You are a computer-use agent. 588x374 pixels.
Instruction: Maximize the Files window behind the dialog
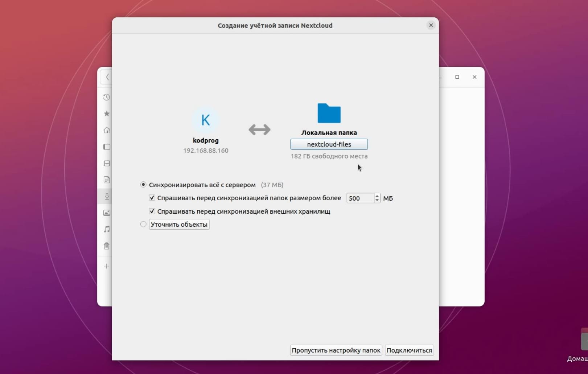[x=457, y=77]
